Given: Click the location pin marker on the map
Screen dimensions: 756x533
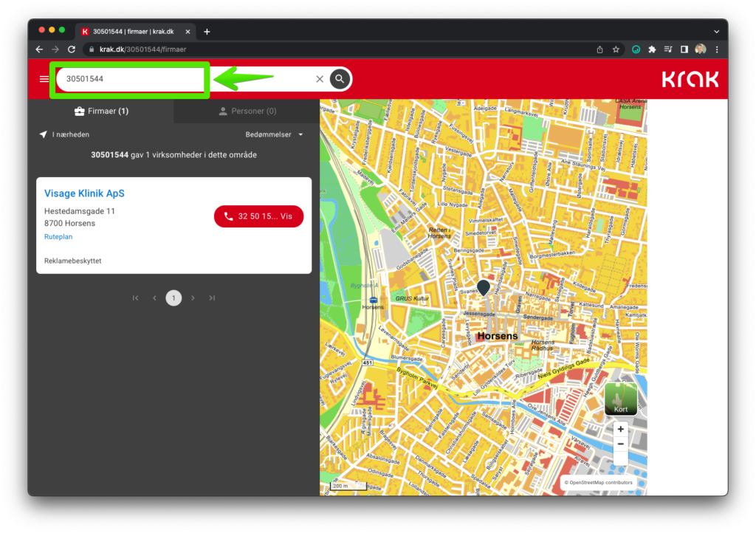Looking at the screenshot, I should click(x=483, y=287).
